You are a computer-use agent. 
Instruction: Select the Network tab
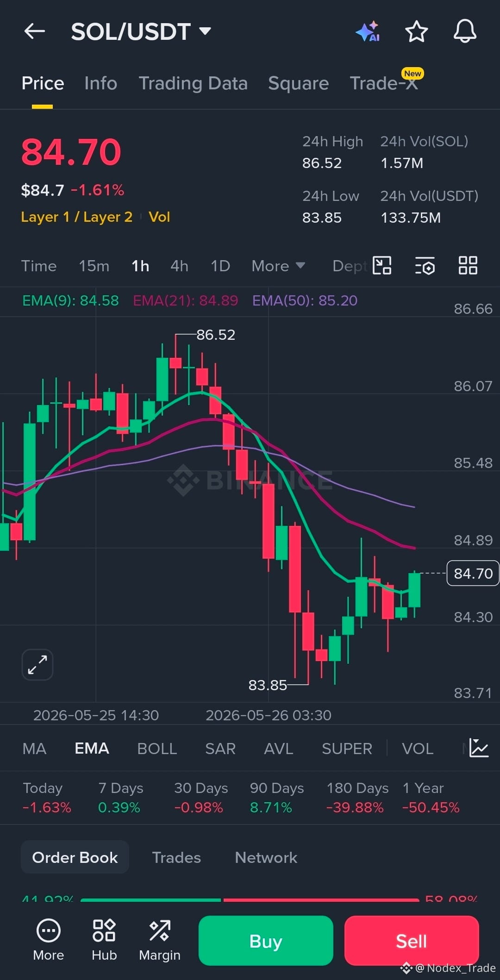pyautogui.click(x=266, y=857)
